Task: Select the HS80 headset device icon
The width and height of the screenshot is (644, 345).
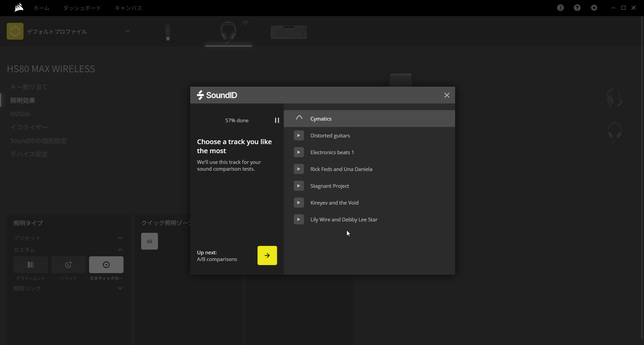Action: click(x=228, y=32)
